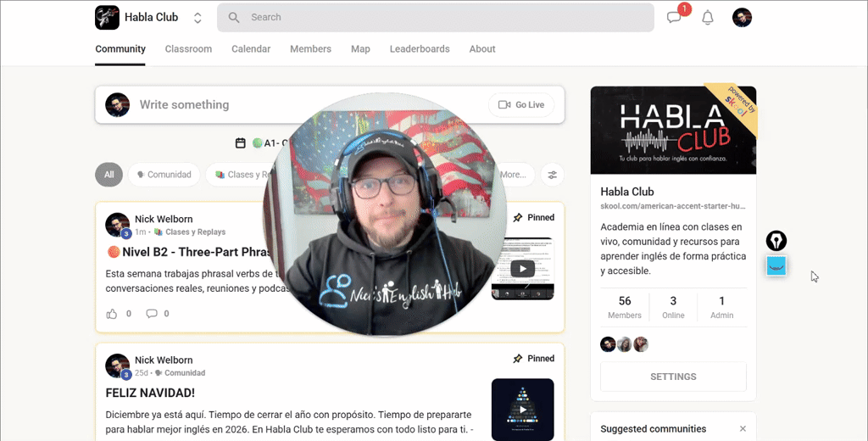This screenshot has height=441, width=868.
Task: Open profile avatar menu in header
Action: 742,18
